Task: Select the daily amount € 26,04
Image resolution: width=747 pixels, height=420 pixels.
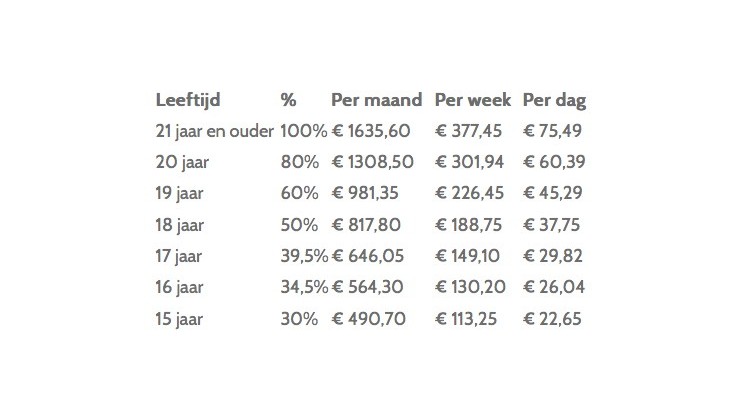Action: click(x=553, y=287)
